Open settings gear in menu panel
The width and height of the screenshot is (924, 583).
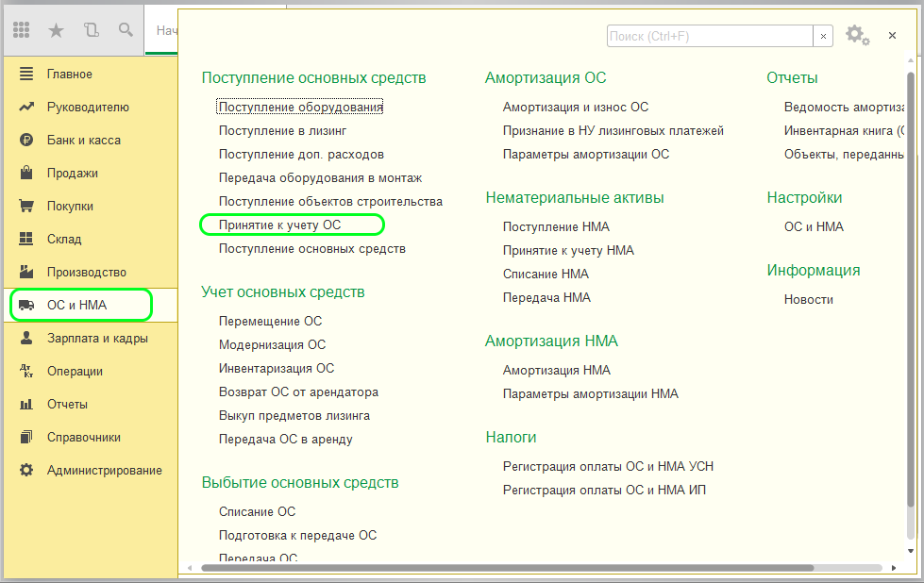855,35
